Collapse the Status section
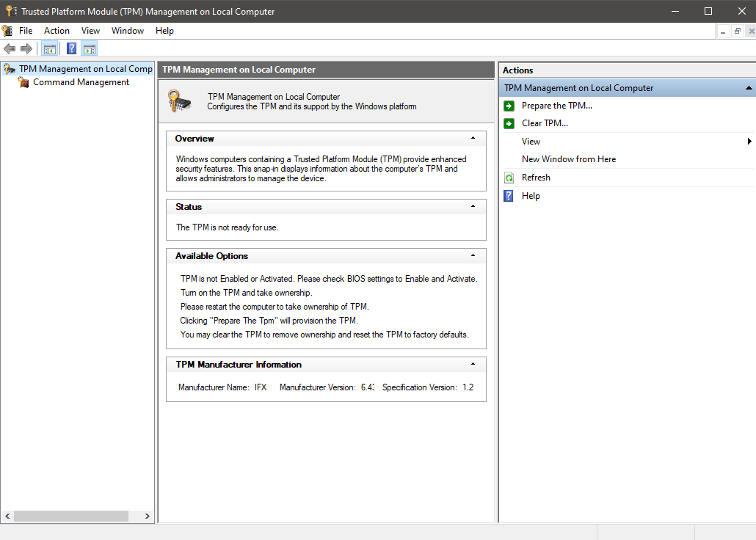The height and width of the screenshot is (540, 756). (x=473, y=206)
